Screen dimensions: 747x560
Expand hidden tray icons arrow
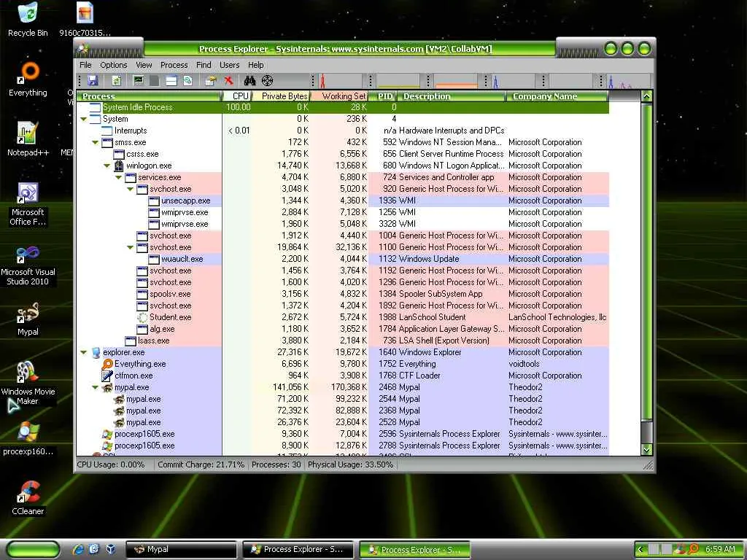point(640,549)
